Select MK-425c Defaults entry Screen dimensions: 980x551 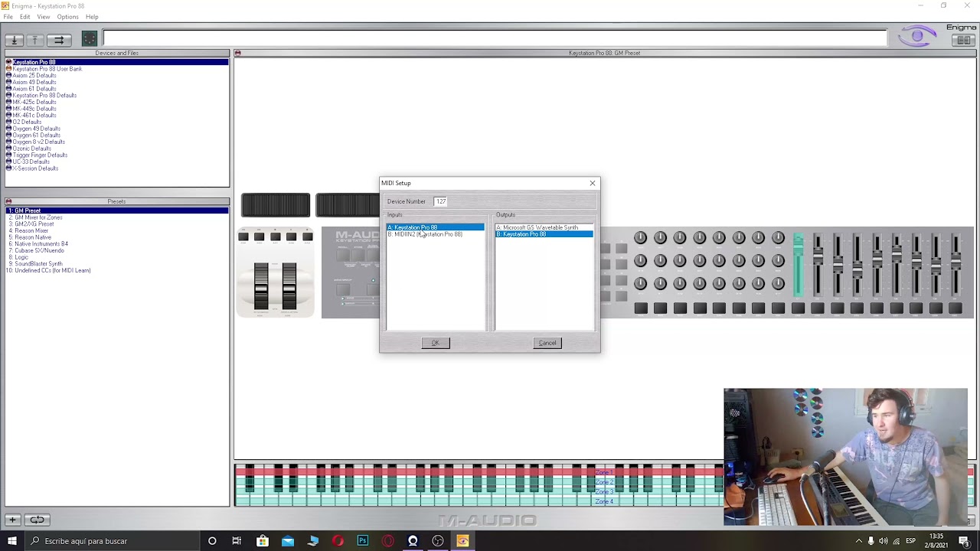click(34, 102)
